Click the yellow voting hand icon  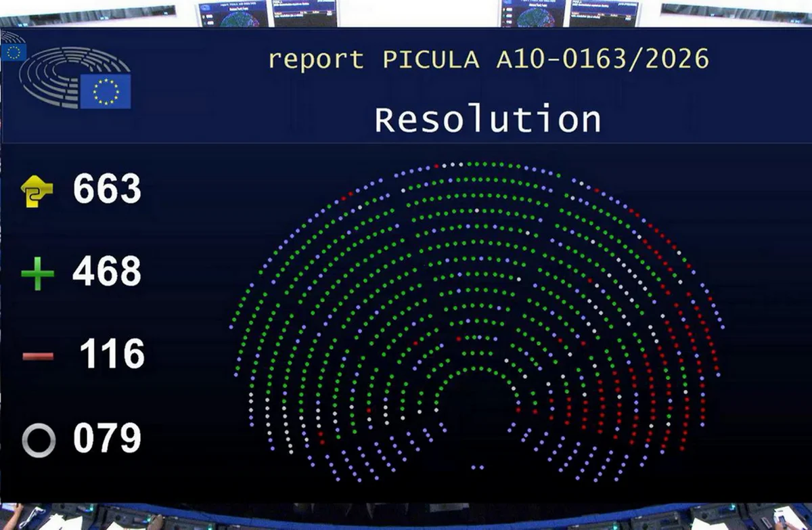tap(37, 190)
